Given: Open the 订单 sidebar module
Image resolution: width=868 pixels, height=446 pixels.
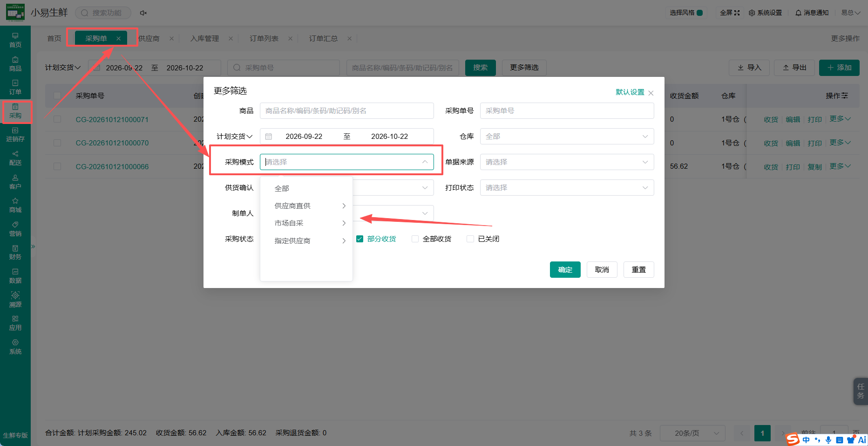Looking at the screenshot, I should pyautogui.click(x=15, y=87).
